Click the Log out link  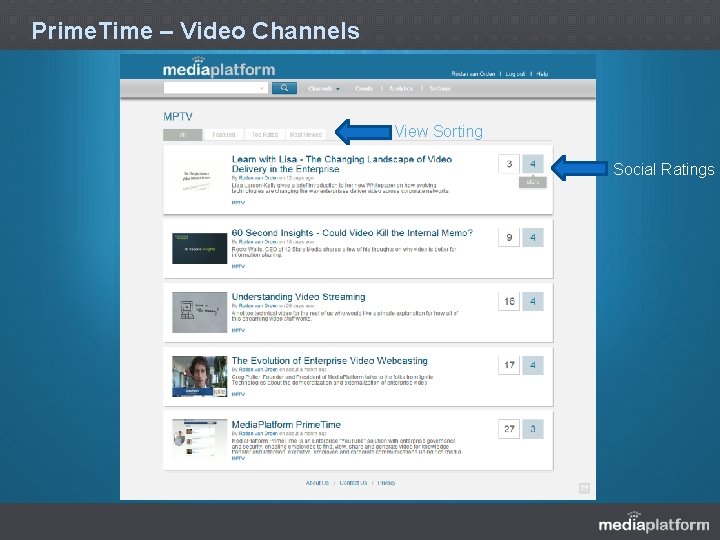point(515,74)
